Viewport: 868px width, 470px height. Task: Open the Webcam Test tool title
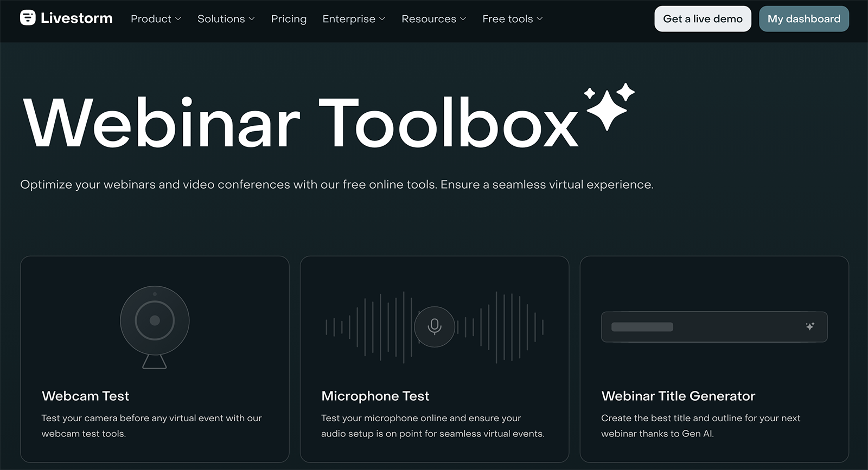[x=85, y=396]
